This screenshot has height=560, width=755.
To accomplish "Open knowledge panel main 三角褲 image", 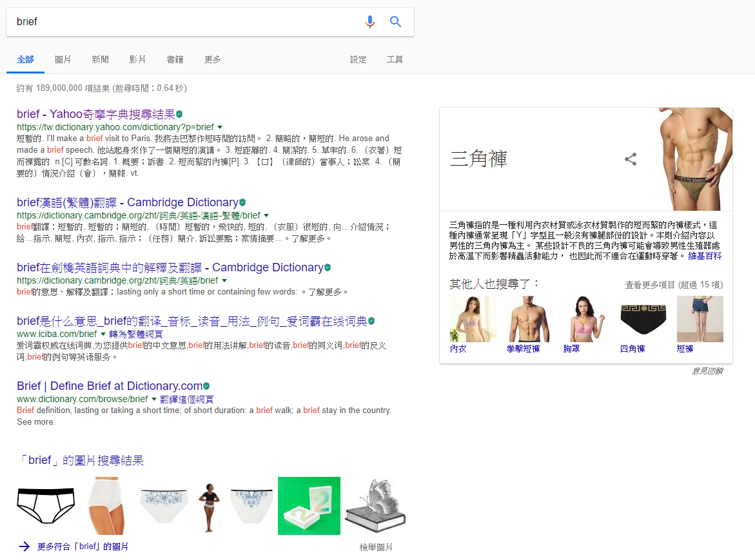I will [x=695, y=159].
